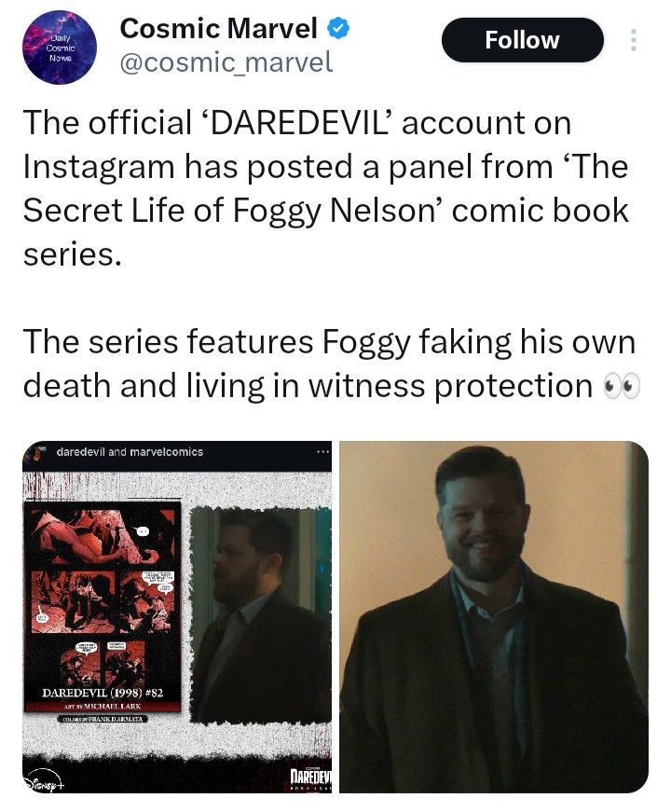
Task: Open the left Instagram post image
Action: click(x=177, y=617)
